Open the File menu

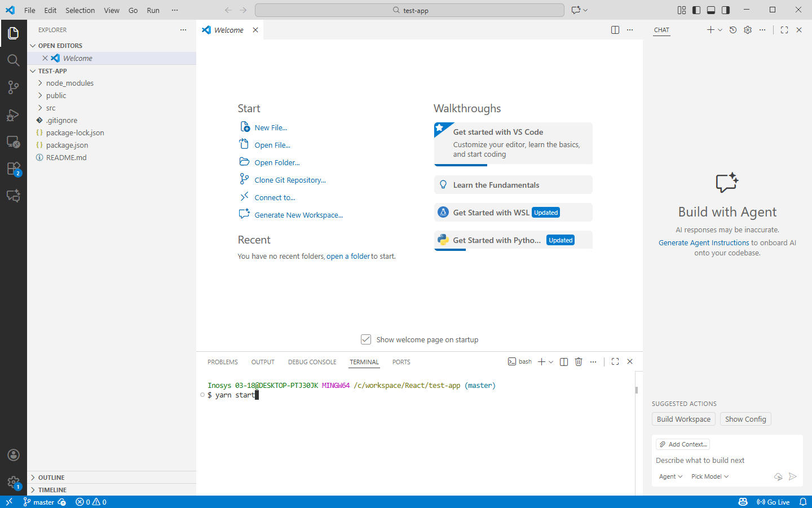30,10
